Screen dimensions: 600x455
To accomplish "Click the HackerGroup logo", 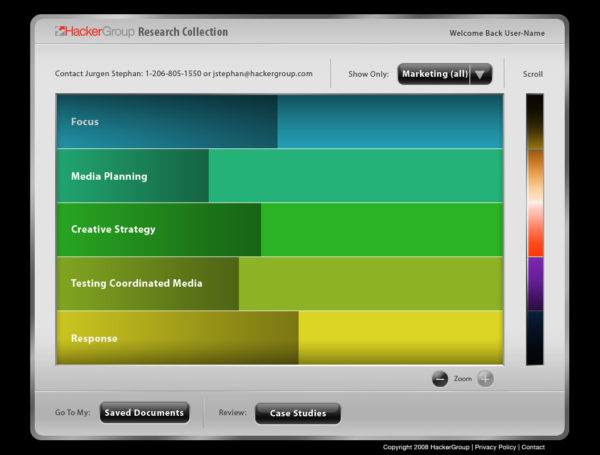I will tap(94, 32).
